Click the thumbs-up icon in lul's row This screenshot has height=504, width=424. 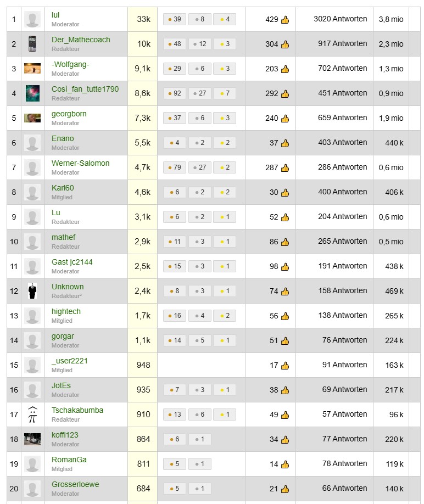(x=285, y=20)
